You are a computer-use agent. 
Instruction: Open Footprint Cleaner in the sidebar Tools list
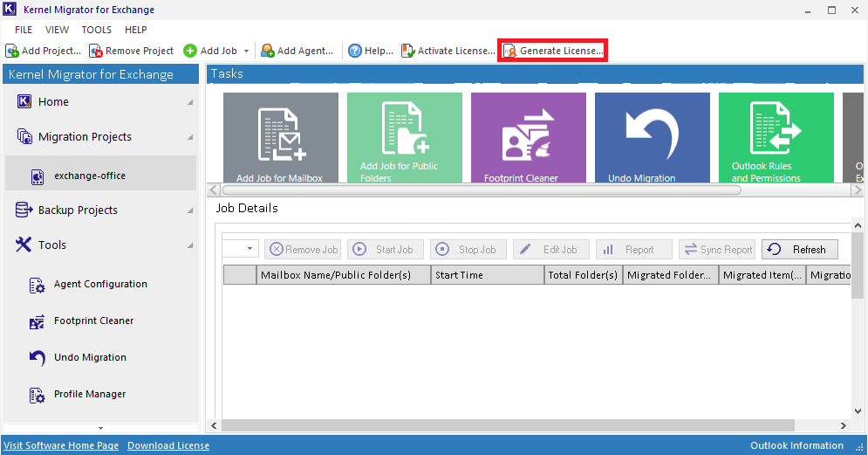(93, 321)
